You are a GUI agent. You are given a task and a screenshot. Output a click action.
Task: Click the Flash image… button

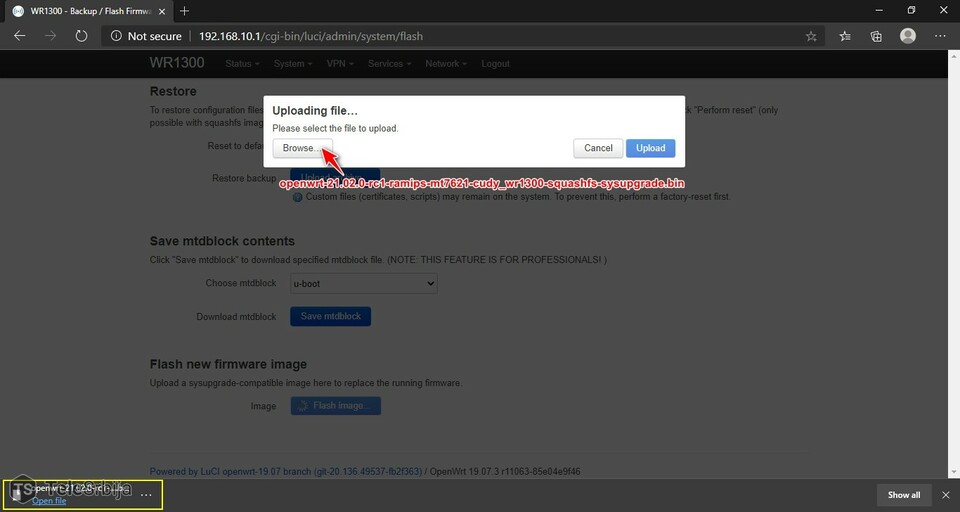click(336, 405)
